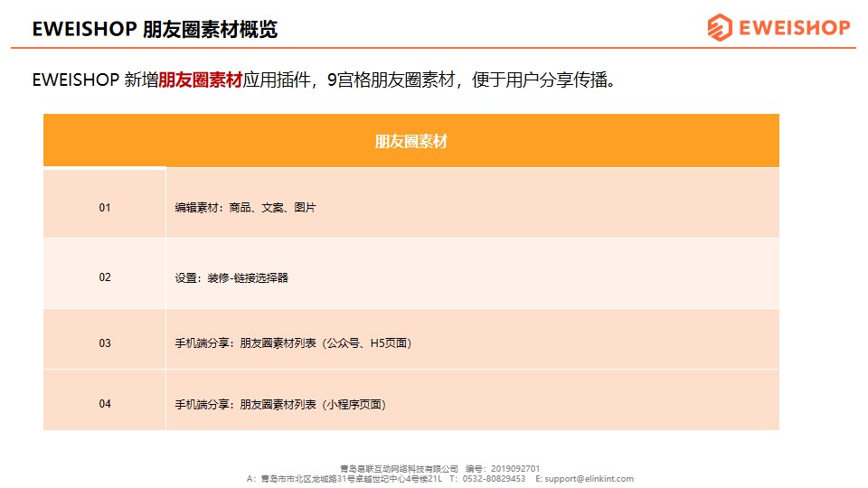Screen dimensions: 868x488
Task: Click the red highlighted '朋友圈素材' text
Action: [201, 80]
